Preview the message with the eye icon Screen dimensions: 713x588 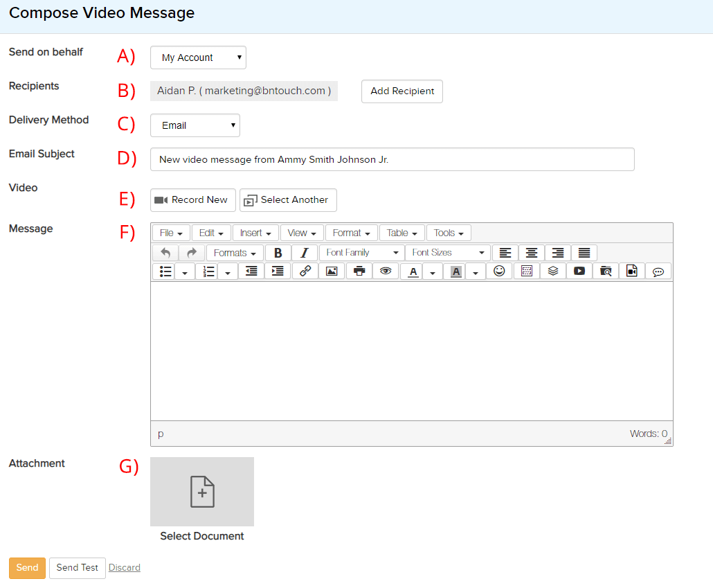click(386, 271)
